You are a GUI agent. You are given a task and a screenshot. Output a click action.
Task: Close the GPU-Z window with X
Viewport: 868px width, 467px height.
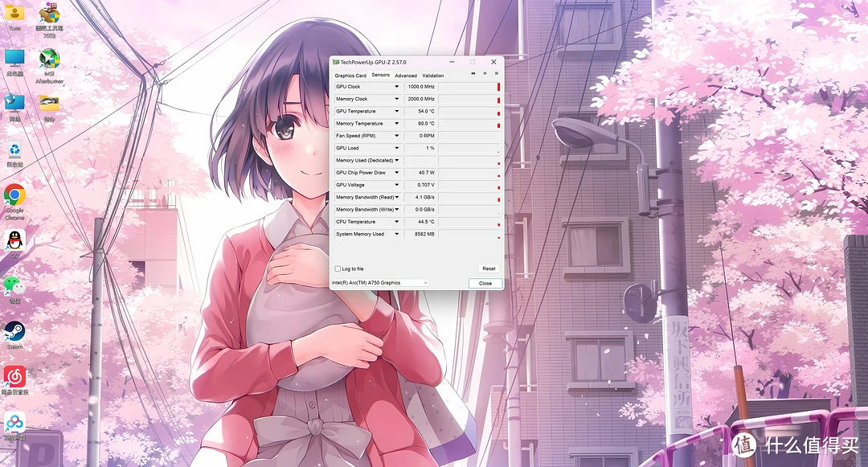click(x=493, y=62)
